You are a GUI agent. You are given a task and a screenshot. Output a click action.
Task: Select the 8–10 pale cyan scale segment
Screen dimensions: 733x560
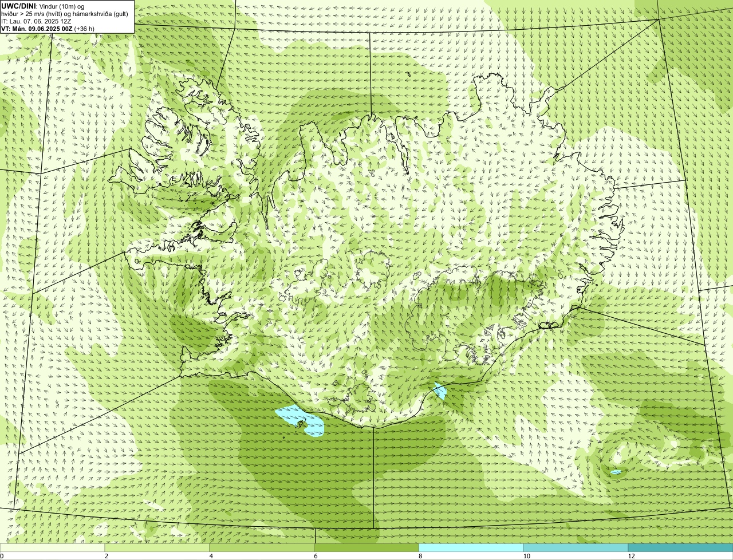(x=471, y=547)
